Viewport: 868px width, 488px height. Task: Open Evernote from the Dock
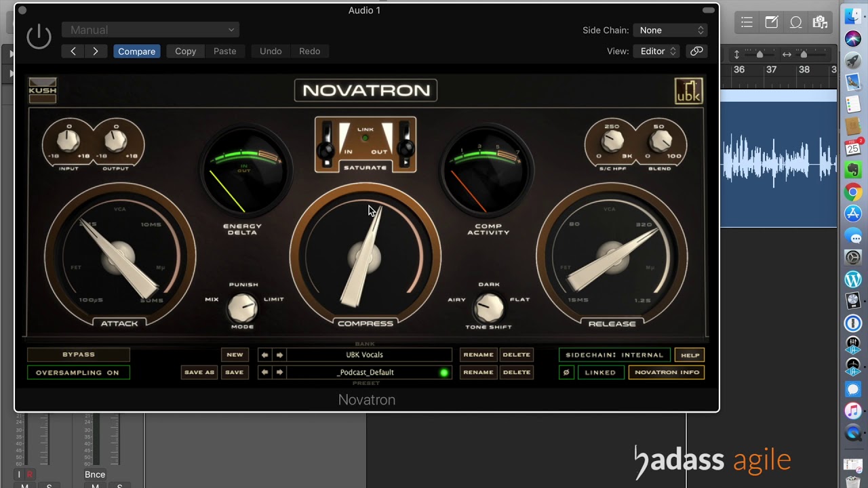tap(853, 170)
